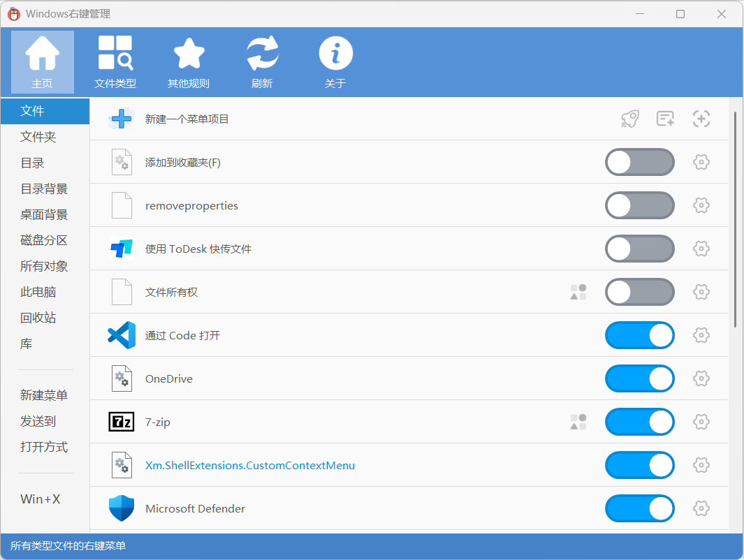Switch to 桌面背景 category
Screen dimensions: 744x560
pos(45,214)
